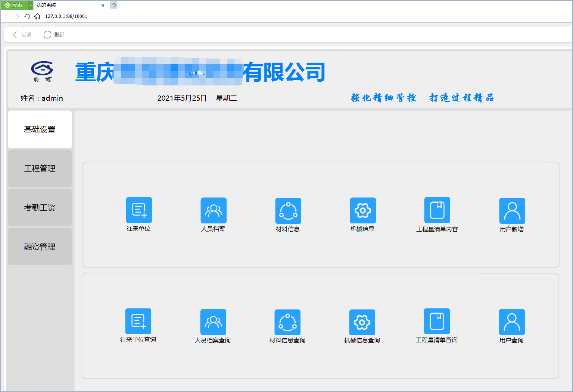
Task: Switch to the 工程管理 sidebar tab
Action: click(x=40, y=168)
